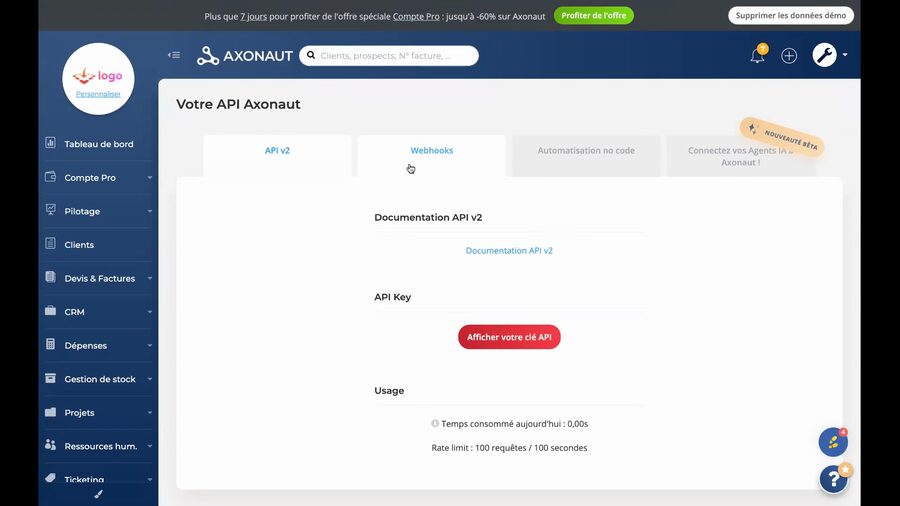Click the Personnaliser logo link
900x506 pixels.
(98, 94)
